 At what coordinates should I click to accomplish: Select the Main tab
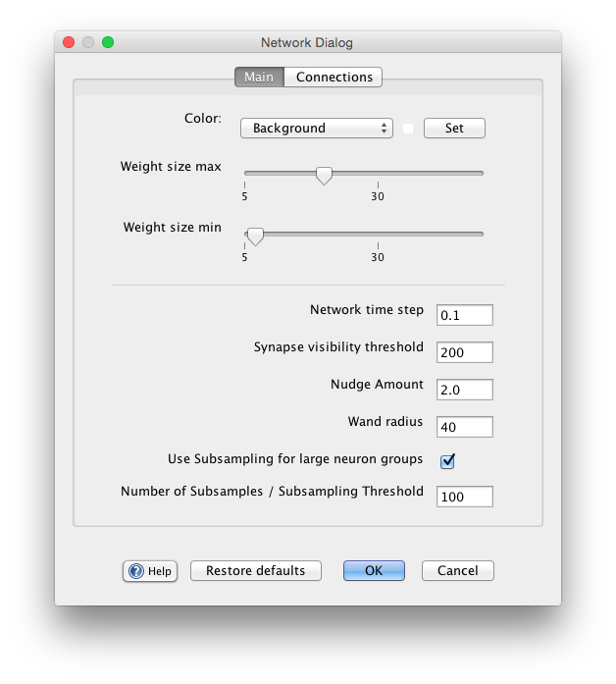pos(259,78)
